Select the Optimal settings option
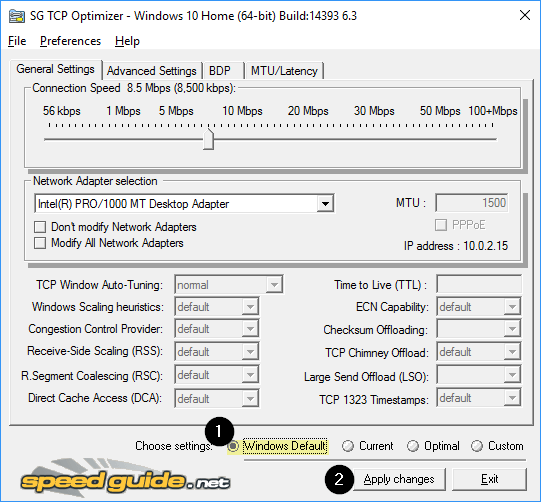Image resolution: width=541 pixels, height=502 pixels. point(413,446)
